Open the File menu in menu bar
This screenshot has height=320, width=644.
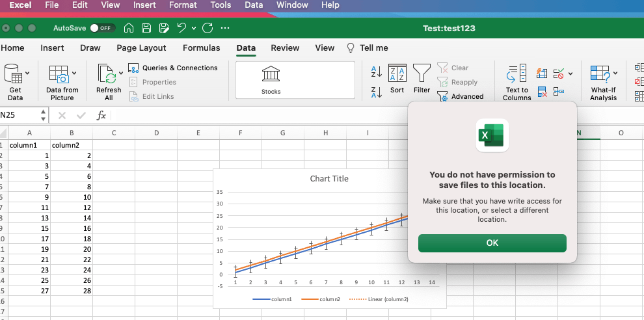coord(52,5)
